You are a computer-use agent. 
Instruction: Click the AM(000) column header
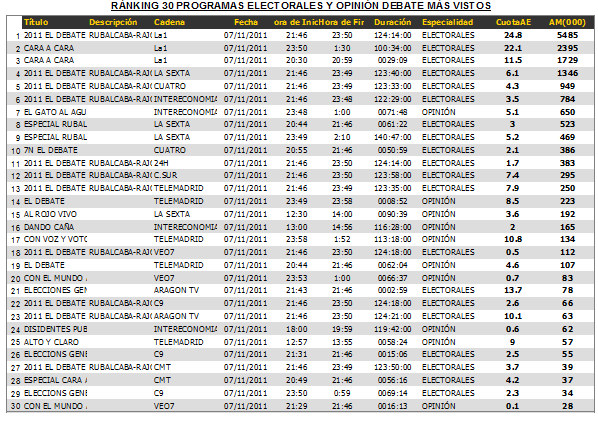click(567, 22)
